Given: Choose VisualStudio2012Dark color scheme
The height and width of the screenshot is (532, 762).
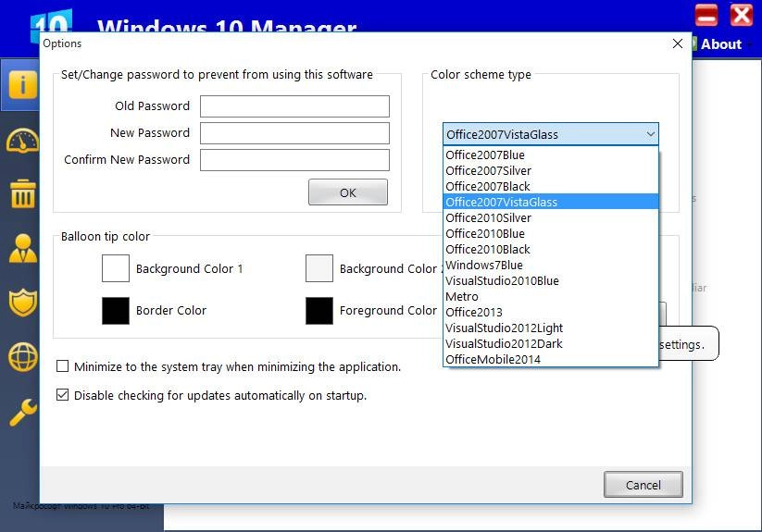Looking at the screenshot, I should (x=551, y=343).
